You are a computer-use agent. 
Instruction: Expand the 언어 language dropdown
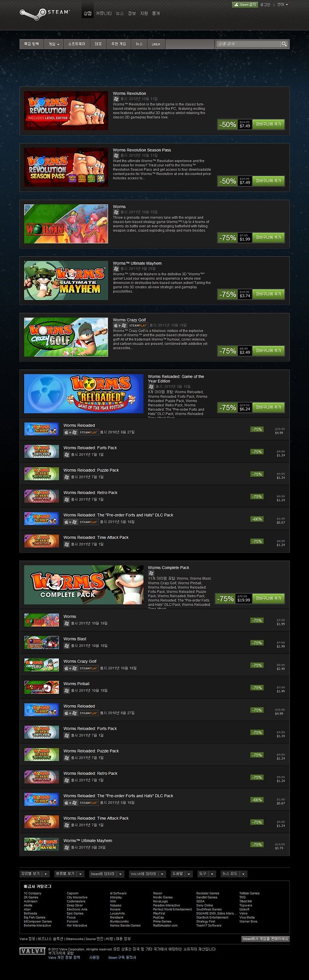tap(282, 5)
